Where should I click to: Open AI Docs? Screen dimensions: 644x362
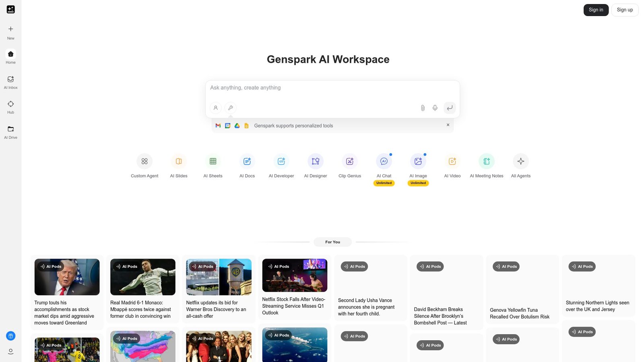coord(247,165)
